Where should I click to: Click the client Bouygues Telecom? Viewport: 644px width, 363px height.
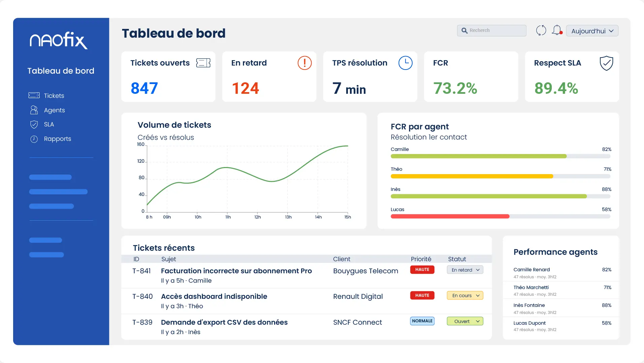[x=365, y=271]
